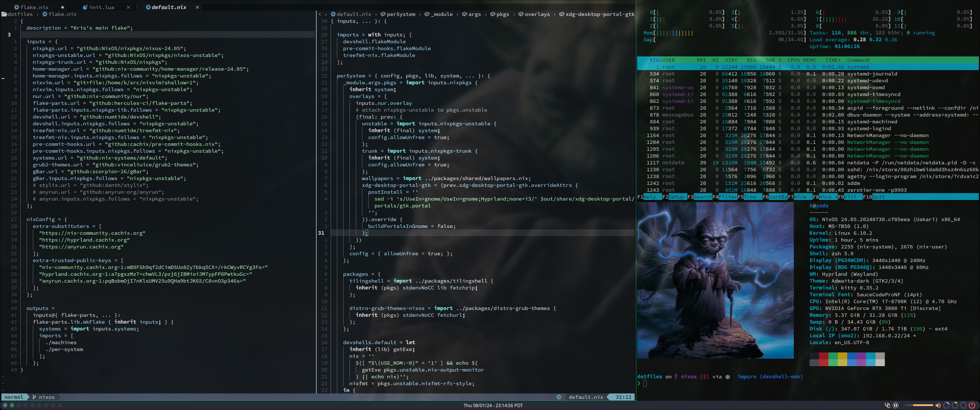Click the overlays symbol icon in breadcrumb
The width and height of the screenshot is (980, 410).
point(521,14)
